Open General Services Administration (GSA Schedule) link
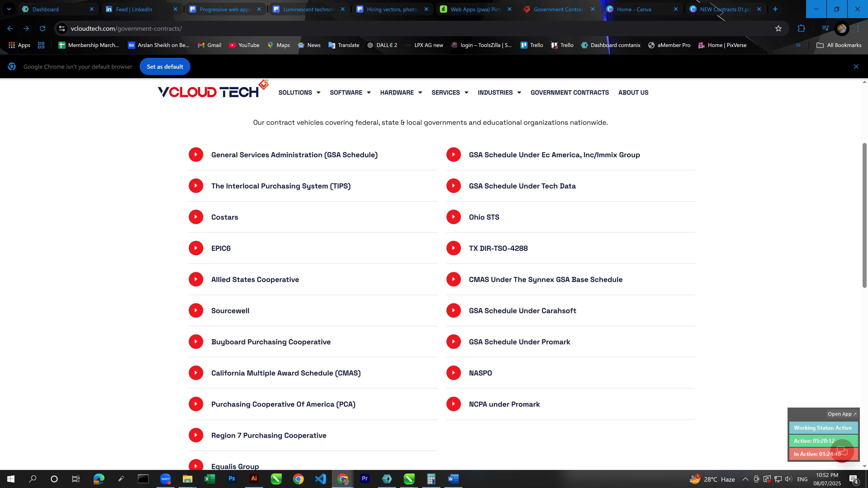The height and width of the screenshot is (488, 868). tap(294, 155)
